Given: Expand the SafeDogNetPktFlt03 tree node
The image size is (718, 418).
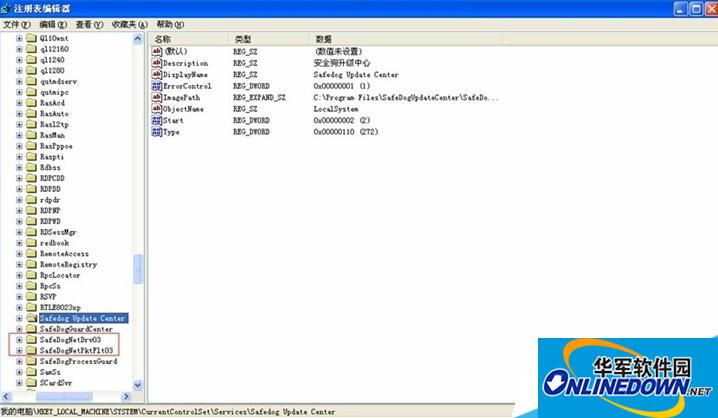Looking at the screenshot, I should pyautogui.click(x=19, y=351).
